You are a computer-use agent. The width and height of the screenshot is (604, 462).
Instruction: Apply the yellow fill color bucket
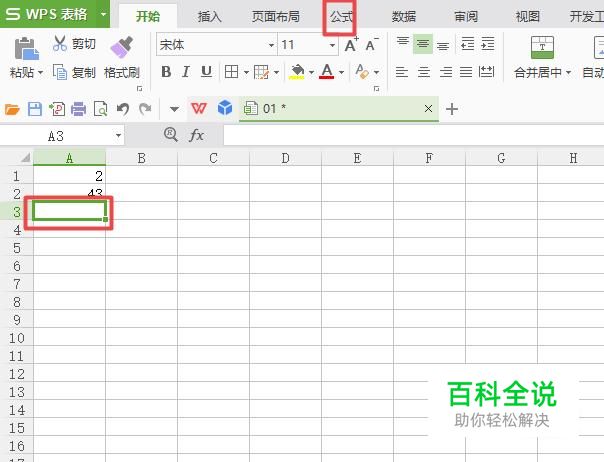(x=297, y=72)
